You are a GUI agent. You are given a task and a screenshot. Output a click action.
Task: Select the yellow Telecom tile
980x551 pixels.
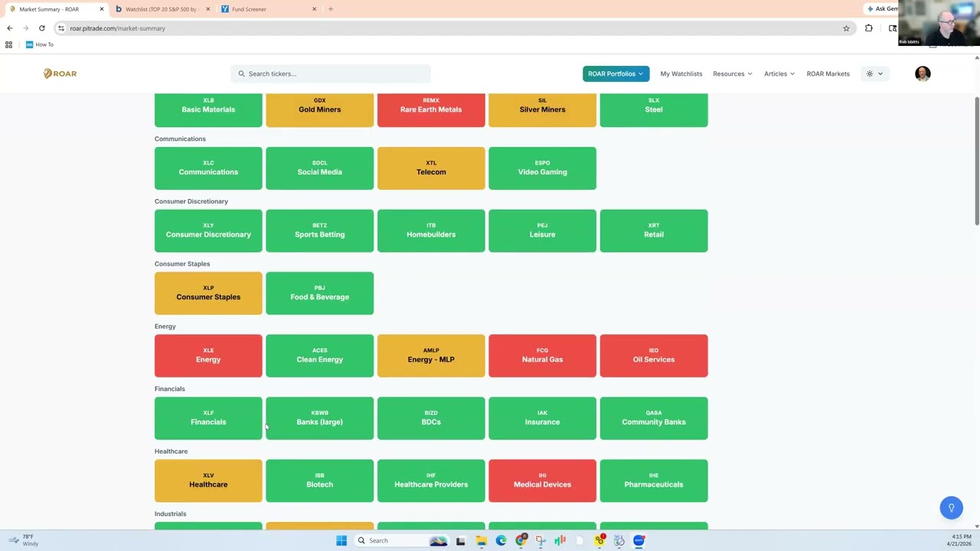click(431, 168)
